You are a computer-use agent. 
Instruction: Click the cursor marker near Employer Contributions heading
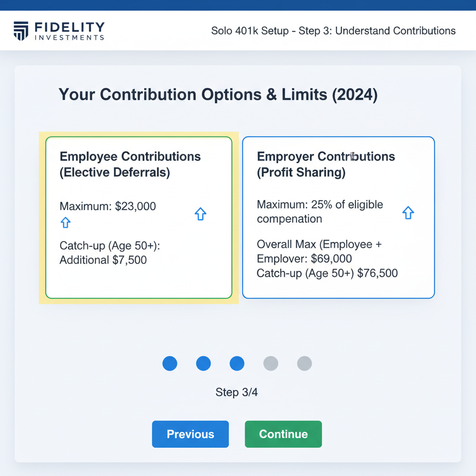(352, 156)
